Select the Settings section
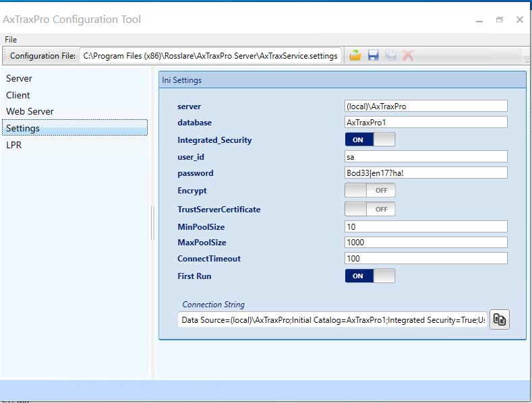Image resolution: width=532 pixels, height=403 pixels. click(75, 128)
